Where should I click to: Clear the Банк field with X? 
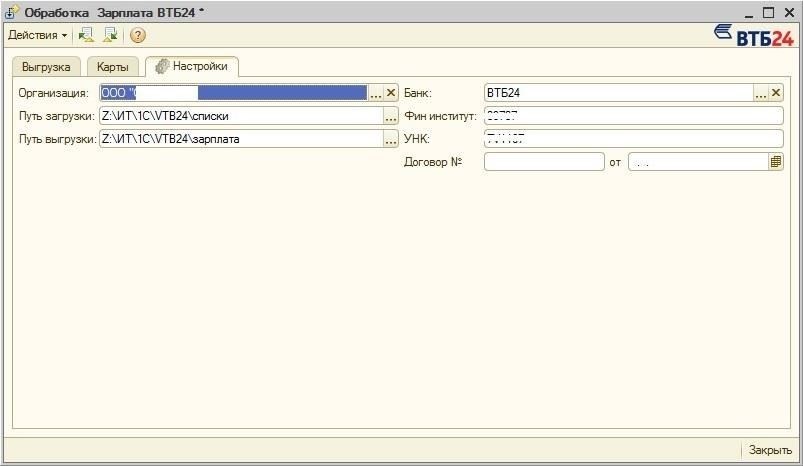point(776,93)
